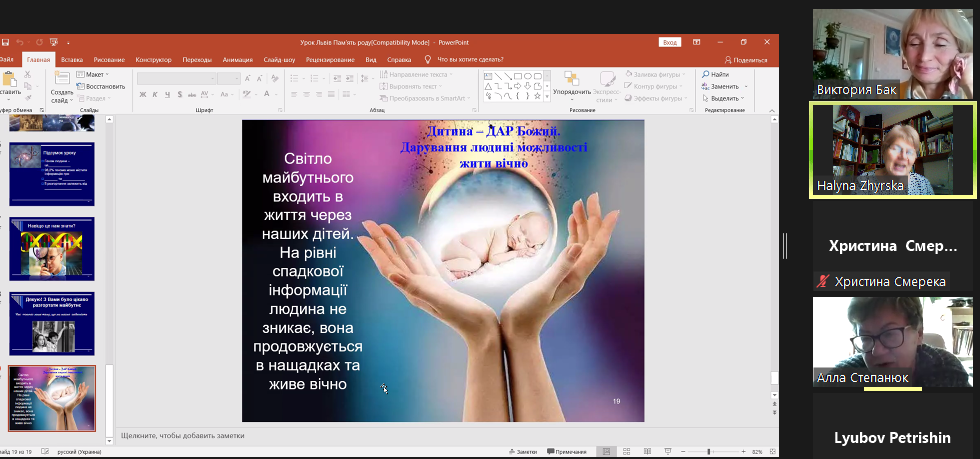Select 'Навіщо це нам знати?' slide thumbnail
The height and width of the screenshot is (459, 980).
click(52, 249)
